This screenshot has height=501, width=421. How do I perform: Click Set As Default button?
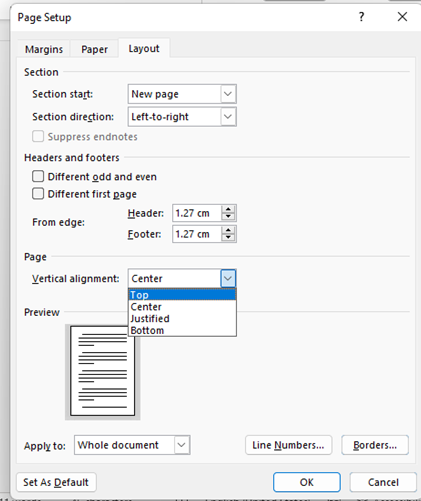56,482
